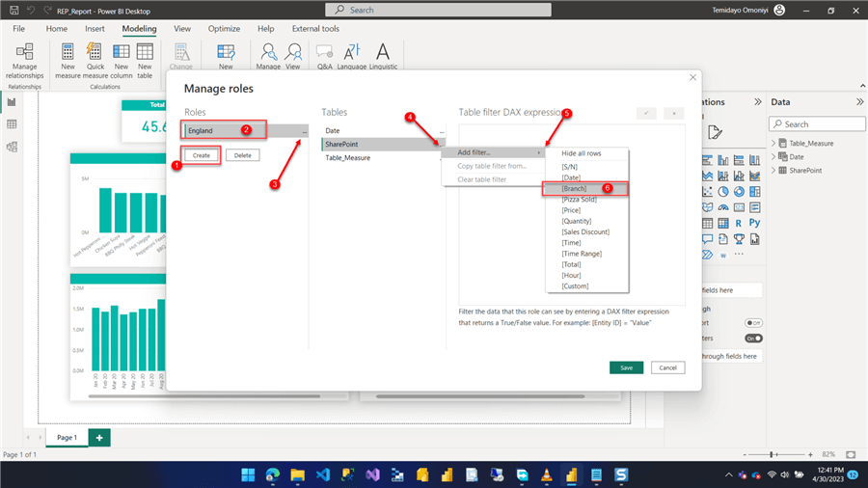Image resolution: width=868 pixels, height=488 pixels.
Task: Click the Data pane Search field
Action: tap(817, 124)
